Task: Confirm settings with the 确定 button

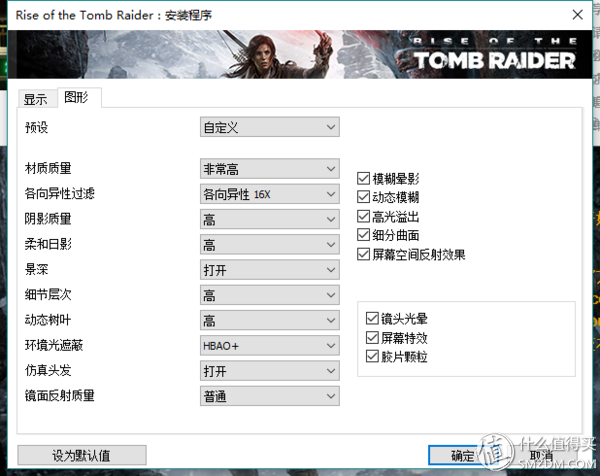Action: click(462, 455)
